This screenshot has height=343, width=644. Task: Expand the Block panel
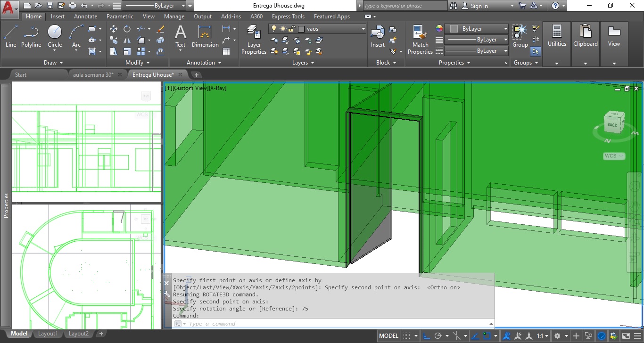[386, 63]
